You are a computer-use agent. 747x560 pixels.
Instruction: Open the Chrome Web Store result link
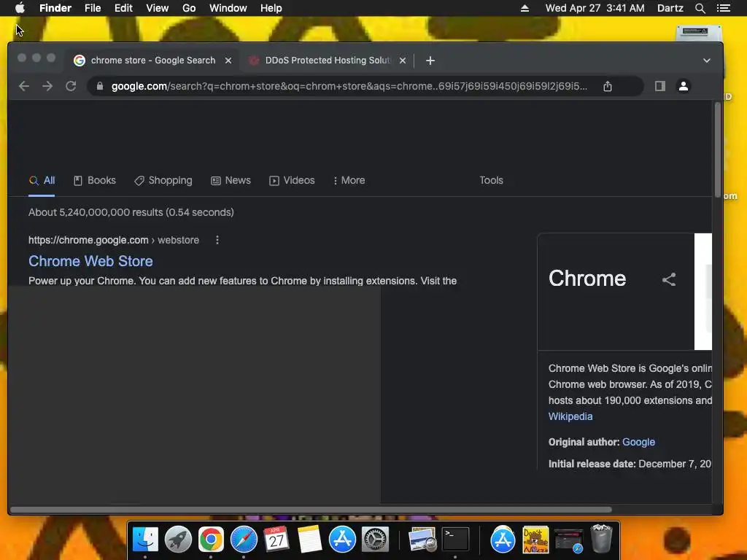tap(90, 261)
